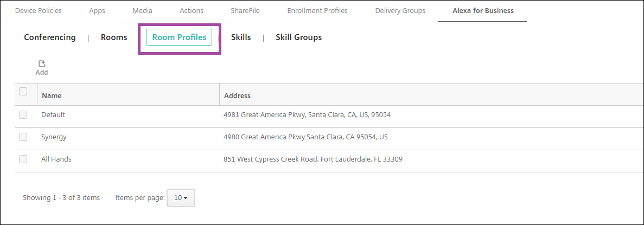This screenshot has width=644, height=225.
Task: Tick the All Hands row checkbox
Action: [23, 159]
